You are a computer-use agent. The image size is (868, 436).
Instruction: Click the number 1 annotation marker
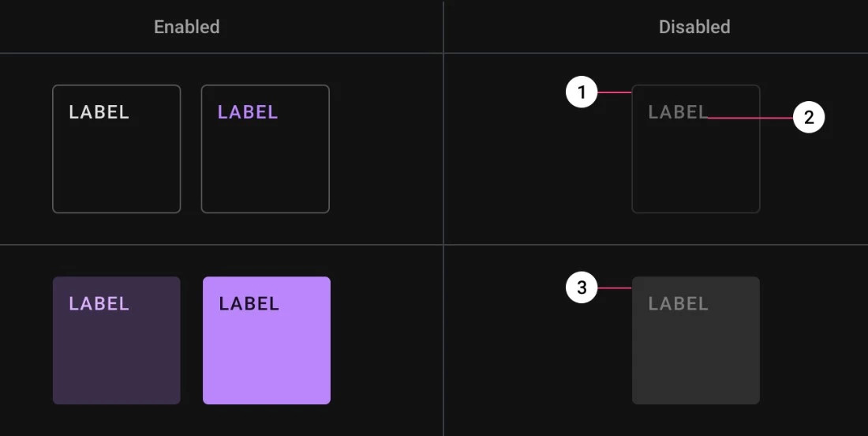click(x=582, y=93)
